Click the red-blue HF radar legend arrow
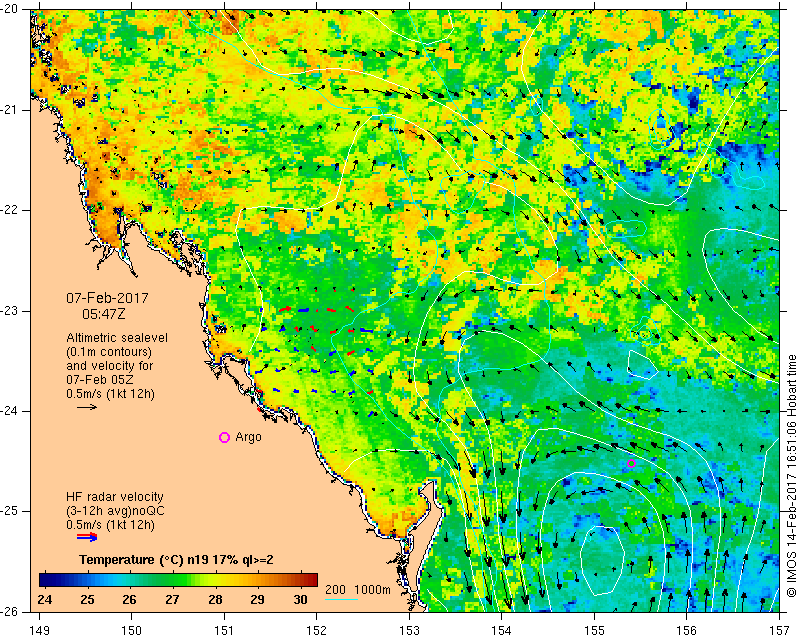Screen dimensions: 800x640 click(87, 537)
